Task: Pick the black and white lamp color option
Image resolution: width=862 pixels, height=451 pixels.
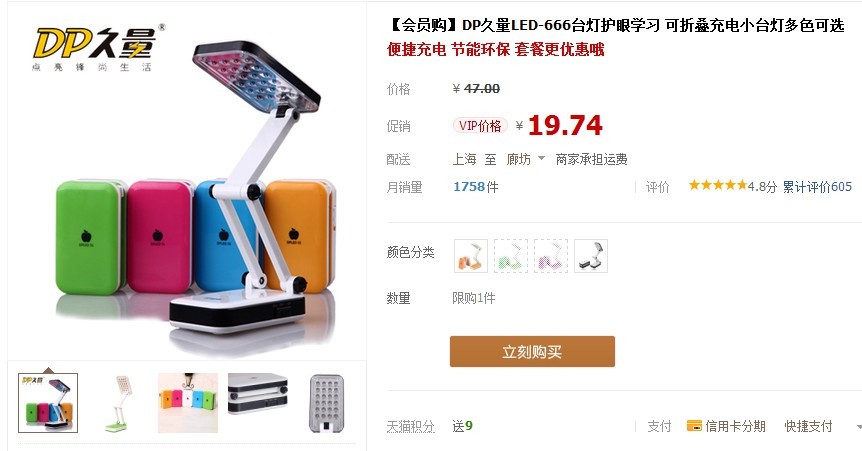Action: pyautogui.click(x=591, y=256)
